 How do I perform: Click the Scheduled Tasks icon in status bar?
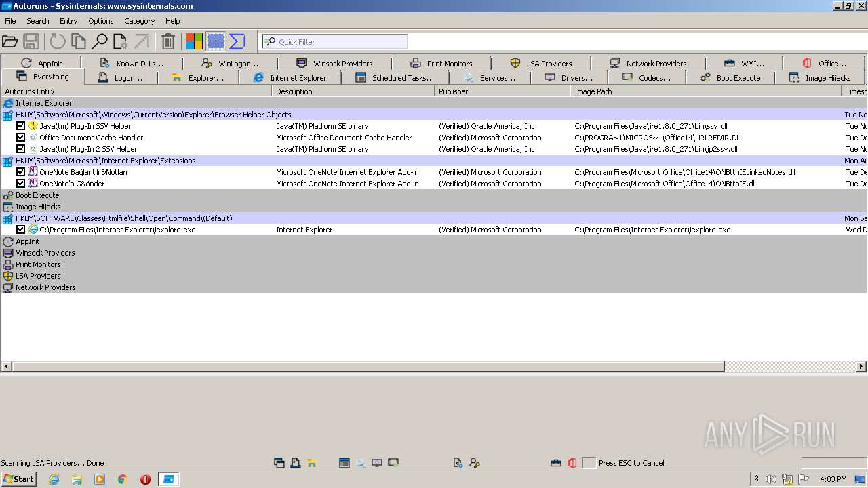coord(344,463)
